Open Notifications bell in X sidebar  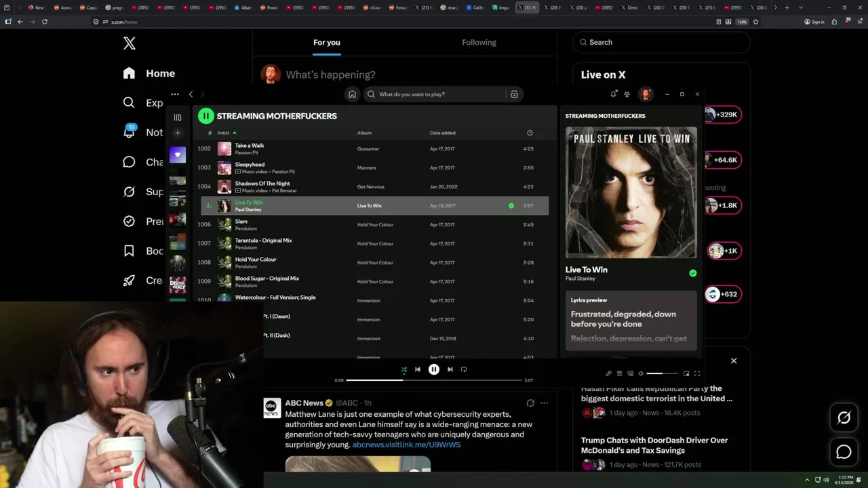(x=129, y=131)
